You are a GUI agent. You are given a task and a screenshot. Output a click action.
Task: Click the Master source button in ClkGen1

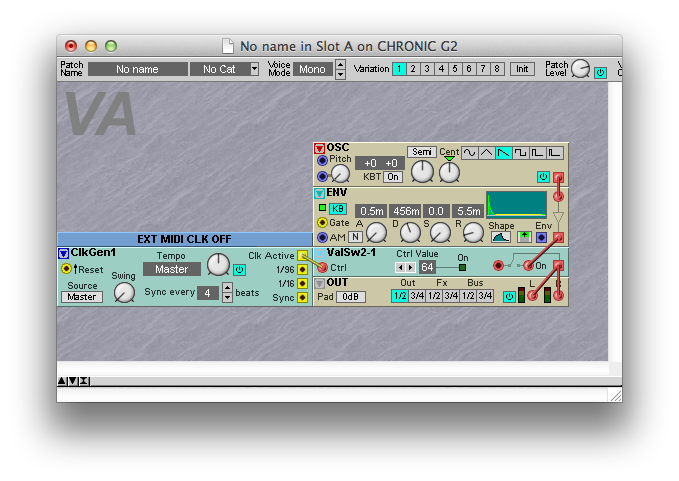tap(82, 297)
